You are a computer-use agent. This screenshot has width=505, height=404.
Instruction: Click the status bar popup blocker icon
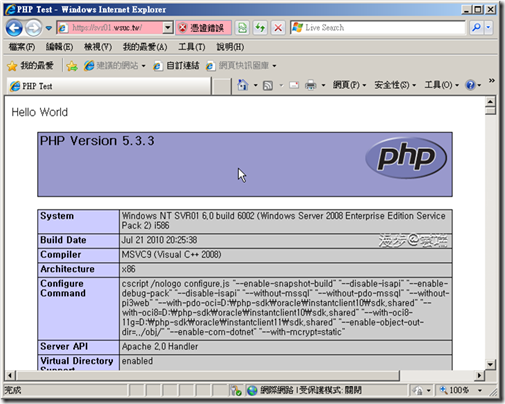(x=235, y=390)
